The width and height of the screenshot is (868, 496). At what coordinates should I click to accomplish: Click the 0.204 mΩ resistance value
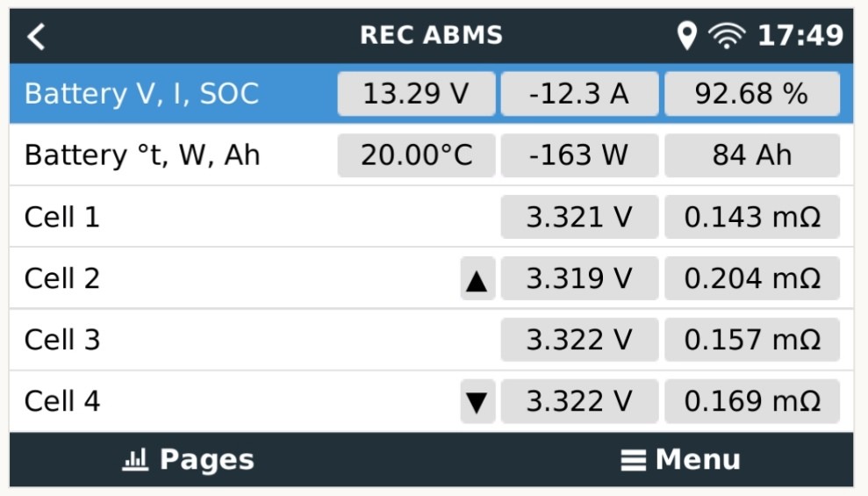[x=752, y=278]
